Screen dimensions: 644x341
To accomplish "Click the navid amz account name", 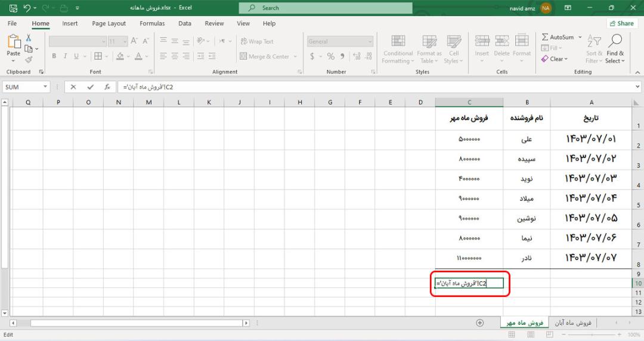I will [x=522, y=8].
